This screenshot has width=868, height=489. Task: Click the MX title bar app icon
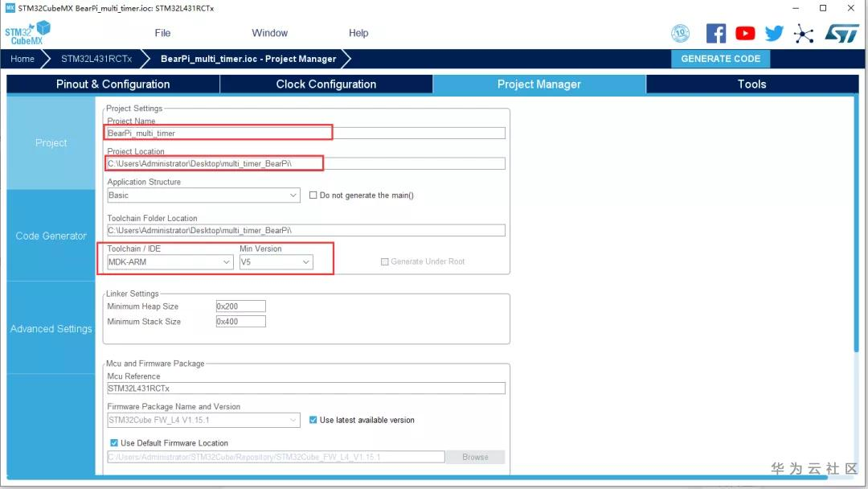pos(10,8)
